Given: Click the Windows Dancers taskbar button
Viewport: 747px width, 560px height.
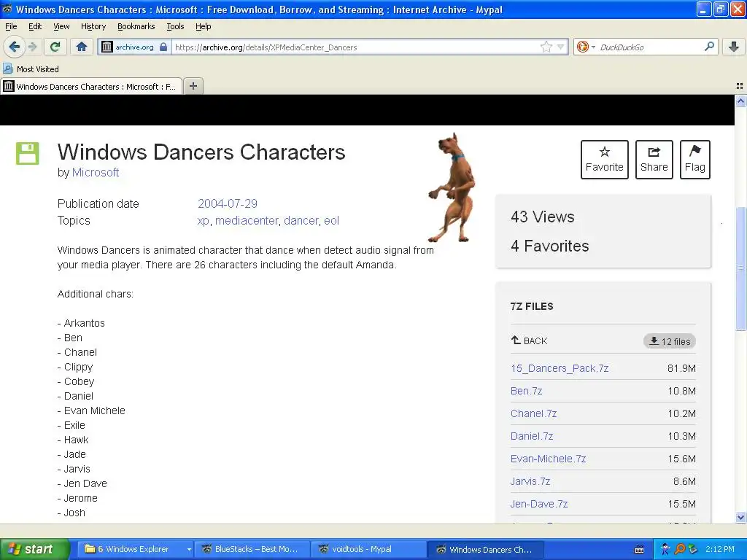Looking at the screenshot, I should click(486, 550).
